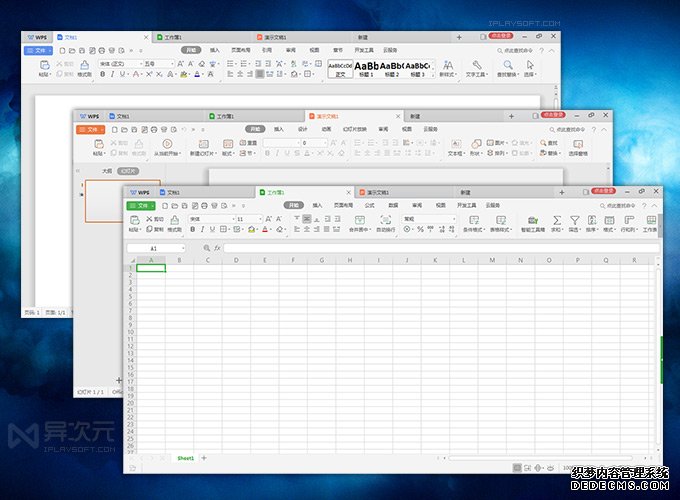Open font name dropdown in Writer window
The height and width of the screenshot is (500, 680).
pyautogui.click(x=120, y=64)
